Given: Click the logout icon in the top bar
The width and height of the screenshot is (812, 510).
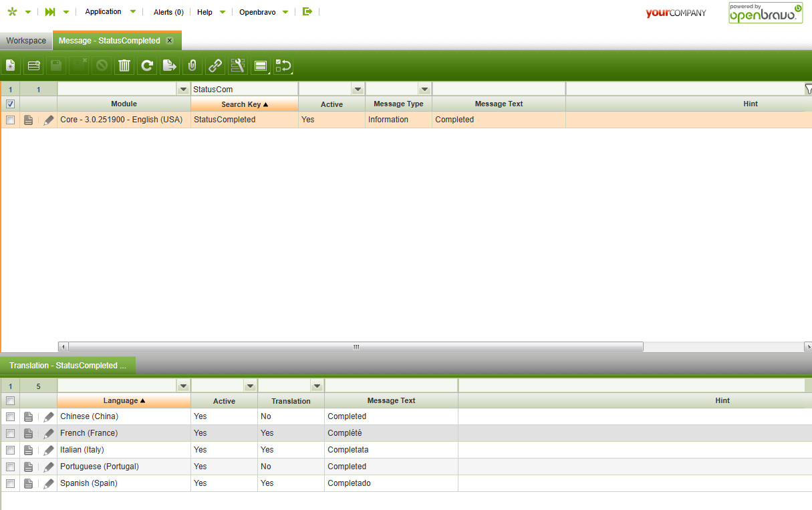Looking at the screenshot, I should point(307,12).
